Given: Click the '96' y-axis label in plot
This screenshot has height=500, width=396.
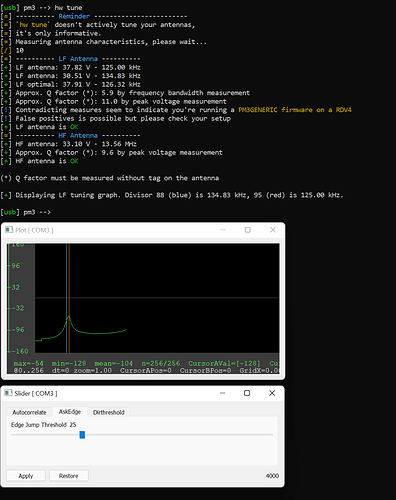Looking at the screenshot, I should click(x=16, y=266).
